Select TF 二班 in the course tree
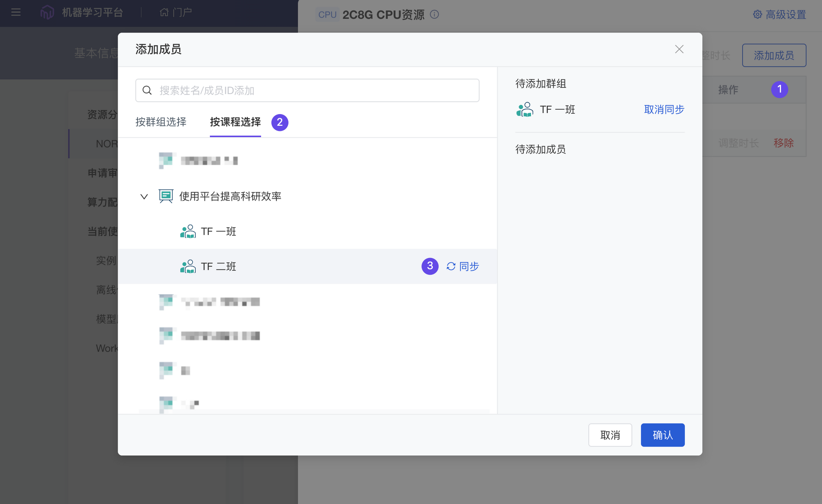822x504 pixels. point(218,267)
